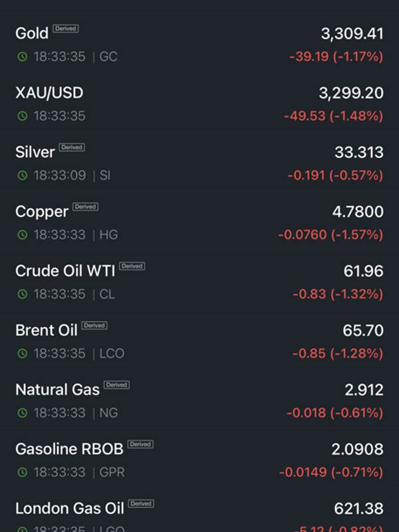The width and height of the screenshot is (399, 532).
Task: Select the London Gas Oil name
Action: [x=69, y=509]
